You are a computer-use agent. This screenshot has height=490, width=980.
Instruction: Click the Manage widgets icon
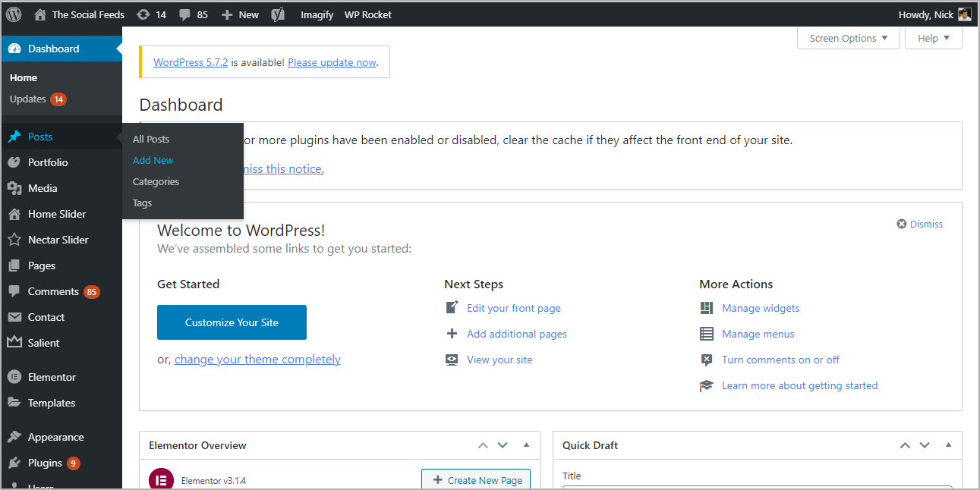tap(707, 308)
